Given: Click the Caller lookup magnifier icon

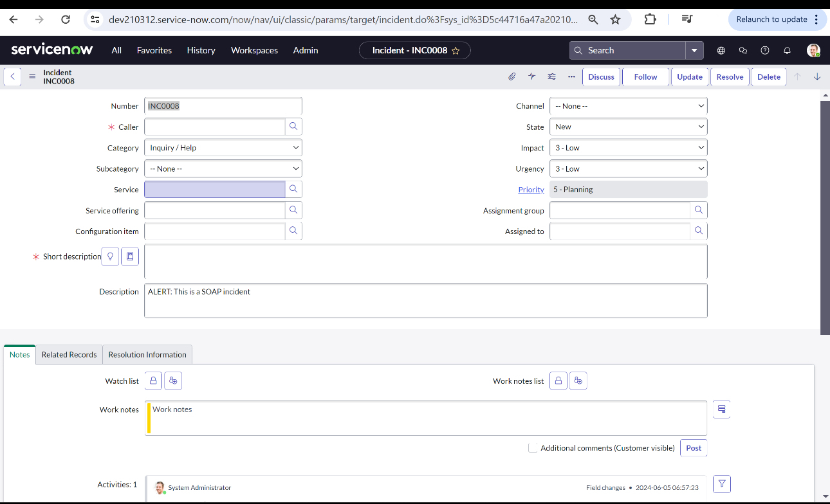Looking at the screenshot, I should (x=293, y=127).
